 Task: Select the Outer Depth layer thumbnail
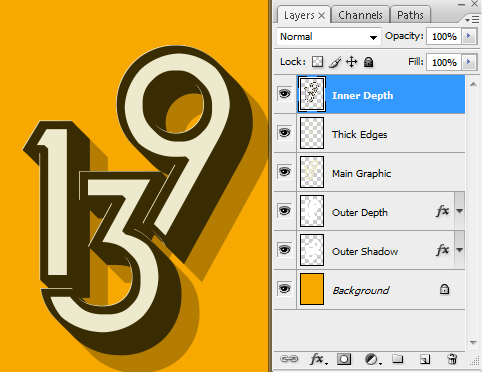[312, 211]
